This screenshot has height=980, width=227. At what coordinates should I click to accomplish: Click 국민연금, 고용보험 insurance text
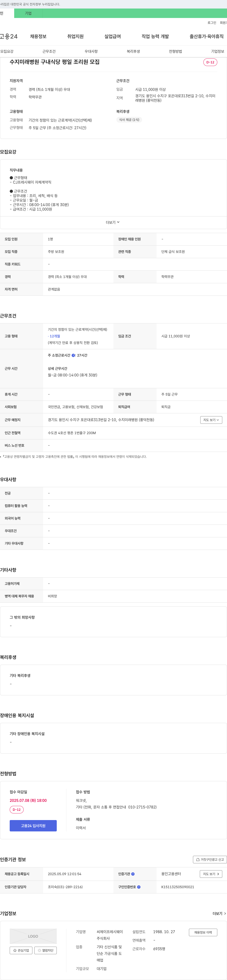pos(75,407)
